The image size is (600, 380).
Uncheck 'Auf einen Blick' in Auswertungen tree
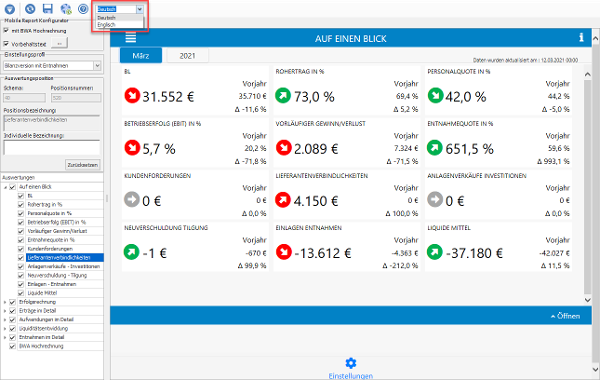tap(13, 187)
